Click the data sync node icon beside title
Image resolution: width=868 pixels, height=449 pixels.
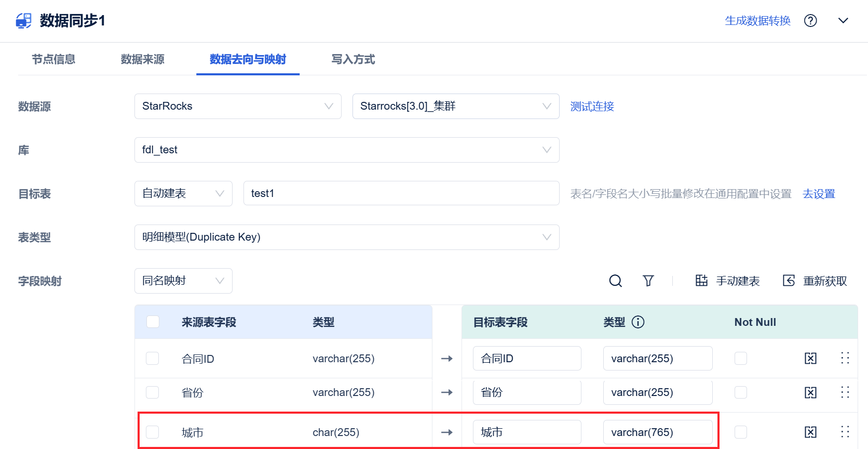point(23,21)
